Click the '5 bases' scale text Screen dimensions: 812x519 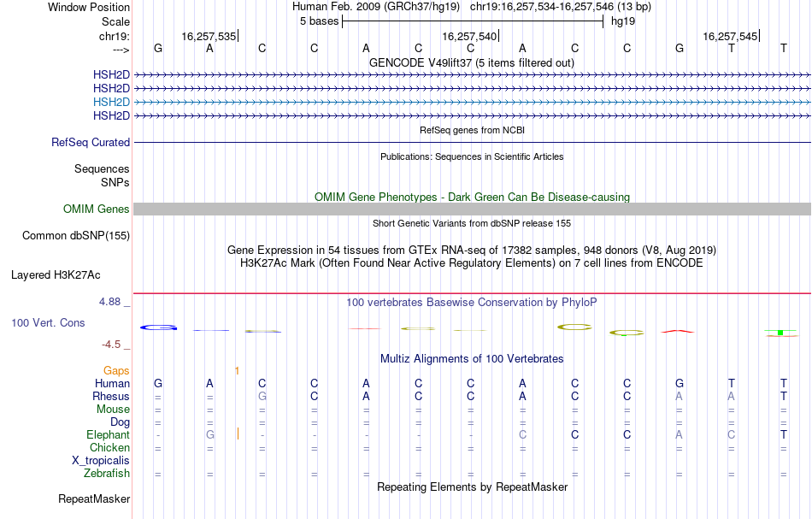319,21
